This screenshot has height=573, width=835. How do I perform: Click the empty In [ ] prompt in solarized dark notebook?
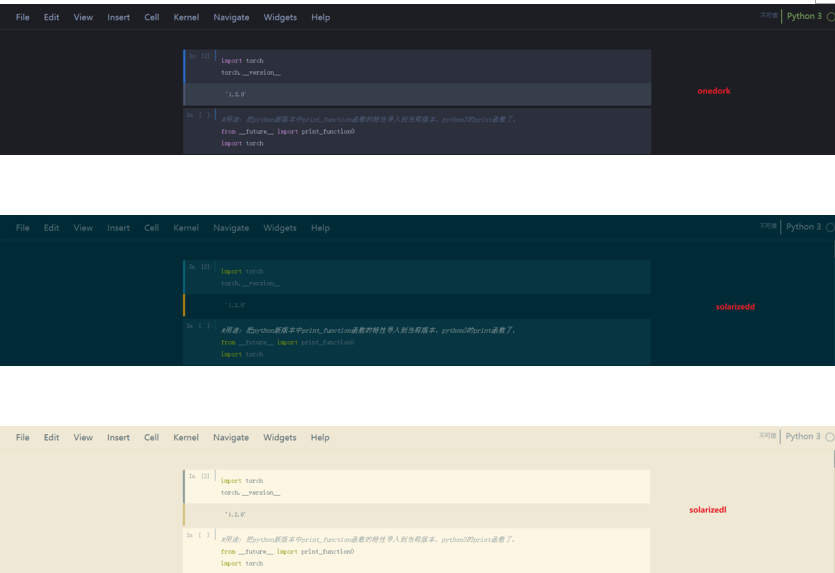[x=198, y=325]
